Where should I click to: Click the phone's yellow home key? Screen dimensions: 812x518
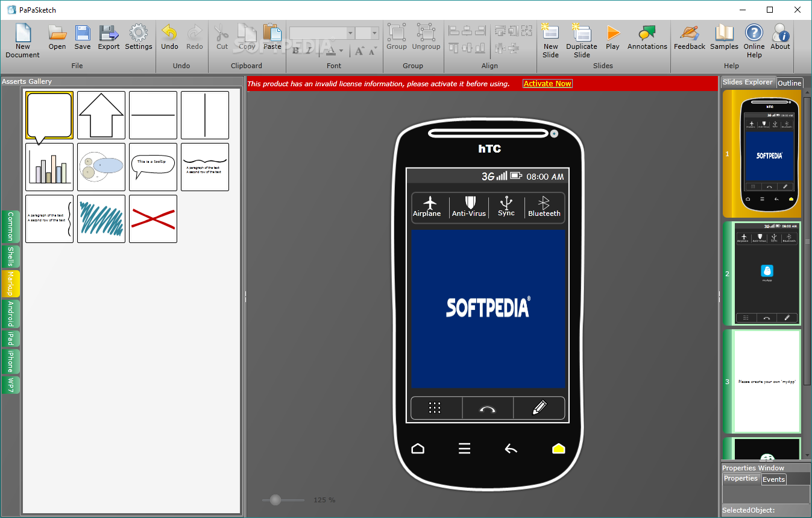559,449
